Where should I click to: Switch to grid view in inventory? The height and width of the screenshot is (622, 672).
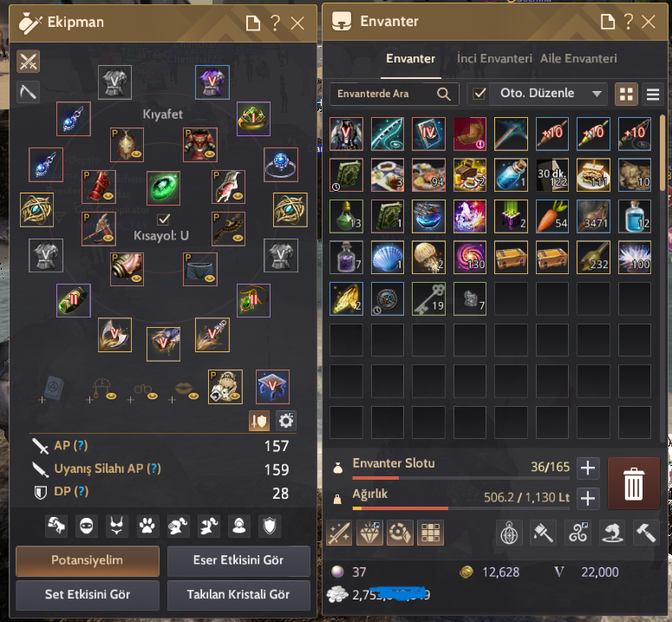click(626, 95)
